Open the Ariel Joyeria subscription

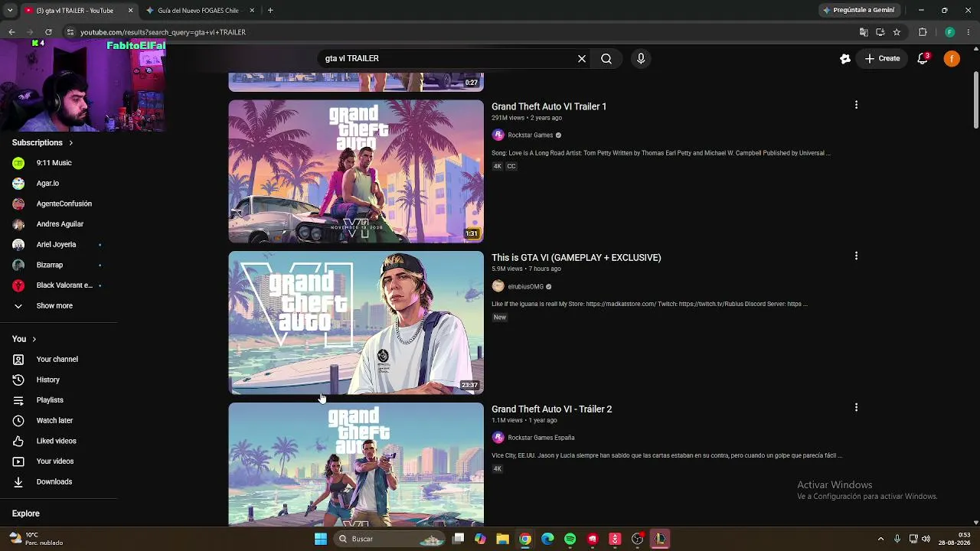point(58,244)
